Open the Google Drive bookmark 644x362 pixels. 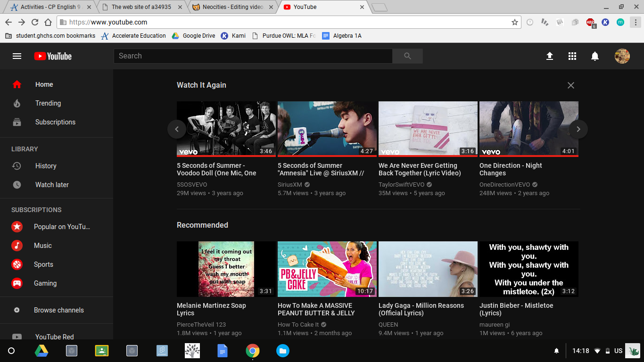tap(193, 36)
